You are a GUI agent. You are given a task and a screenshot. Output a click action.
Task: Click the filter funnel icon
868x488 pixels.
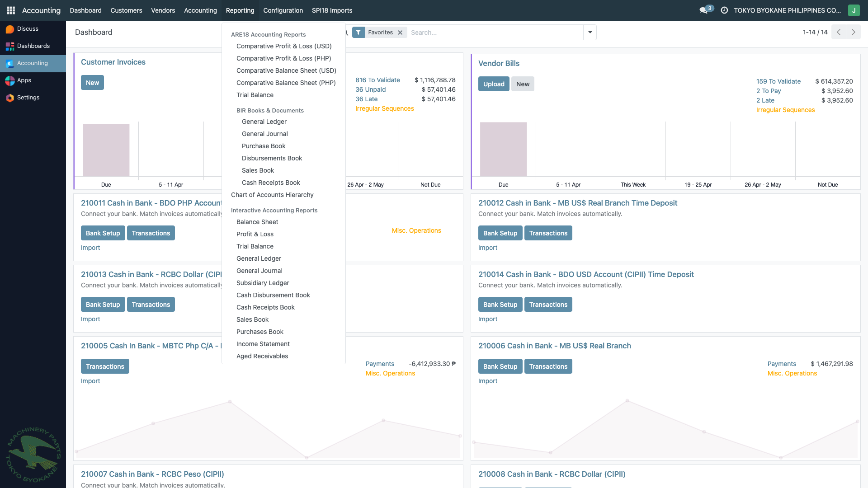point(358,33)
